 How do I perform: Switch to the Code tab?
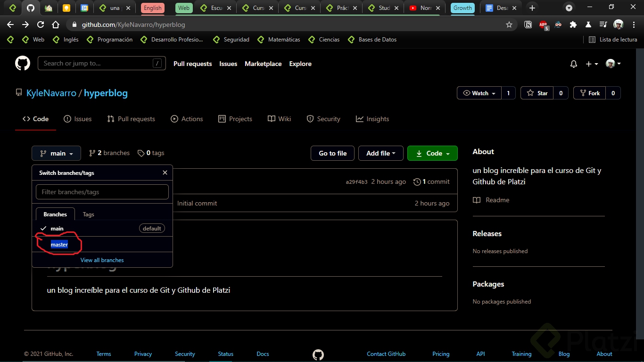tap(36, 119)
